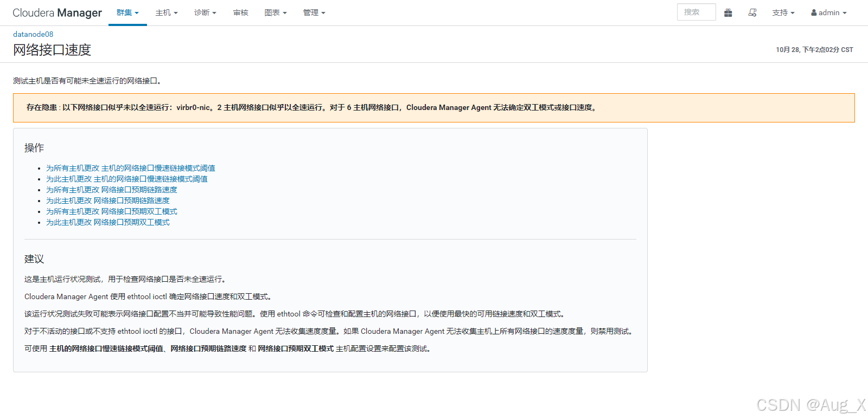Open the 诊断 dropdown menu
Image resolution: width=868 pixels, height=420 pixels.
205,12
